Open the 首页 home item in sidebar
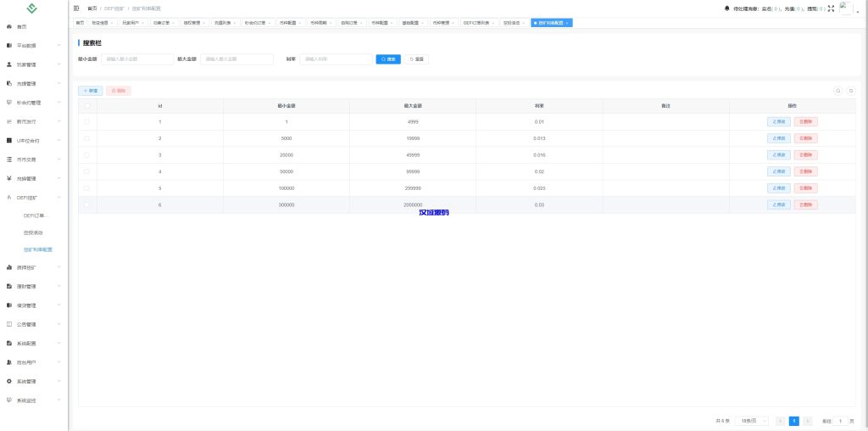Image resolution: width=868 pixels, height=431 pixels. coord(22,26)
